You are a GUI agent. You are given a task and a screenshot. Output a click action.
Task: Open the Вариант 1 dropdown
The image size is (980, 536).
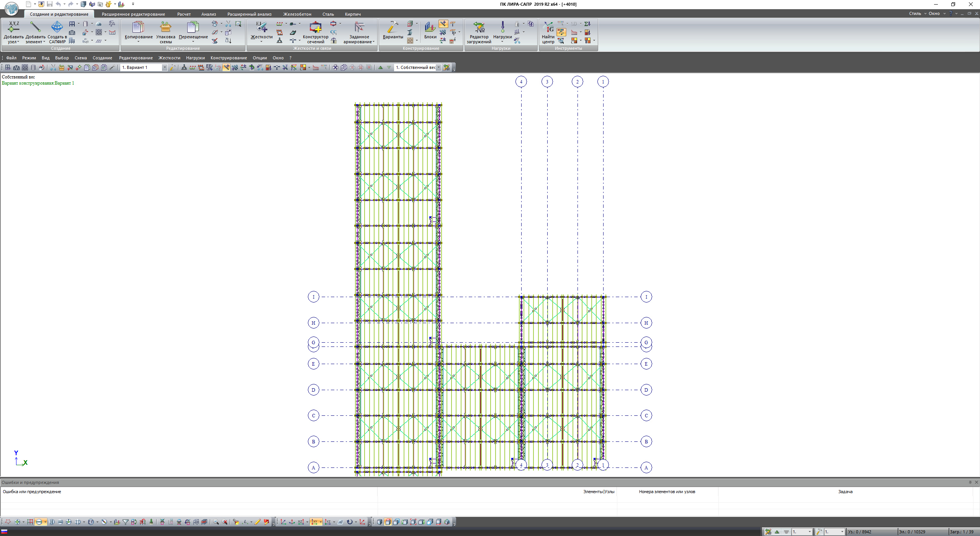pyautogui.click(x=165, y=67)
